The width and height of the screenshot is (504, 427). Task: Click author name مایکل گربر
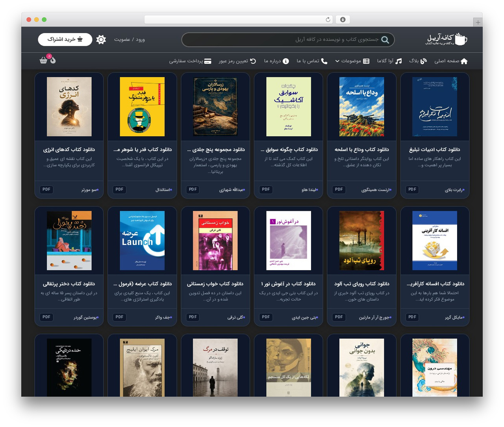[454, 317]
